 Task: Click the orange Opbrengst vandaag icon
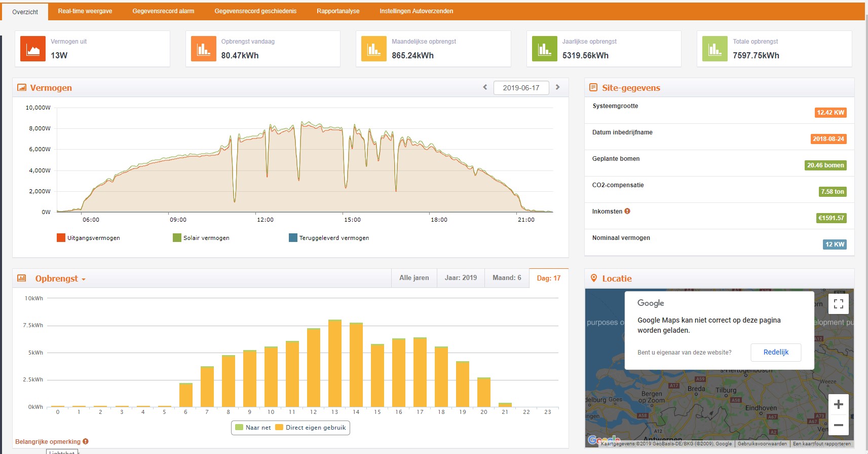pyautogui.click(x=204, y=49)
